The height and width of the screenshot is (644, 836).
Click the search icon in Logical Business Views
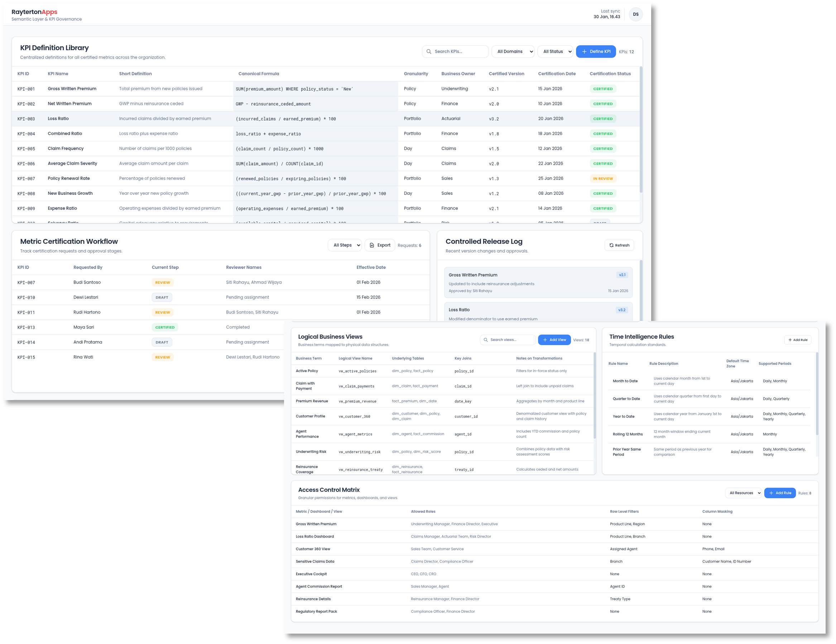(485, 340)
